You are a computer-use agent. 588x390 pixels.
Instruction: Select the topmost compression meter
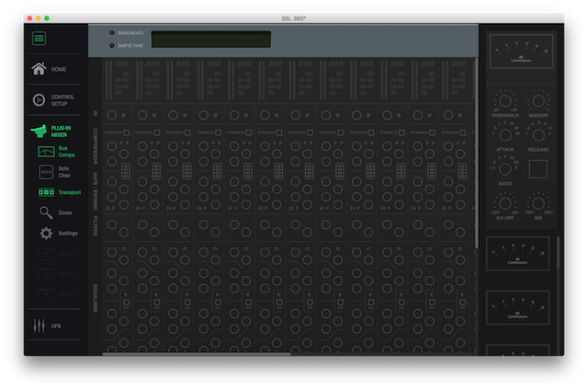coord(521,52)
